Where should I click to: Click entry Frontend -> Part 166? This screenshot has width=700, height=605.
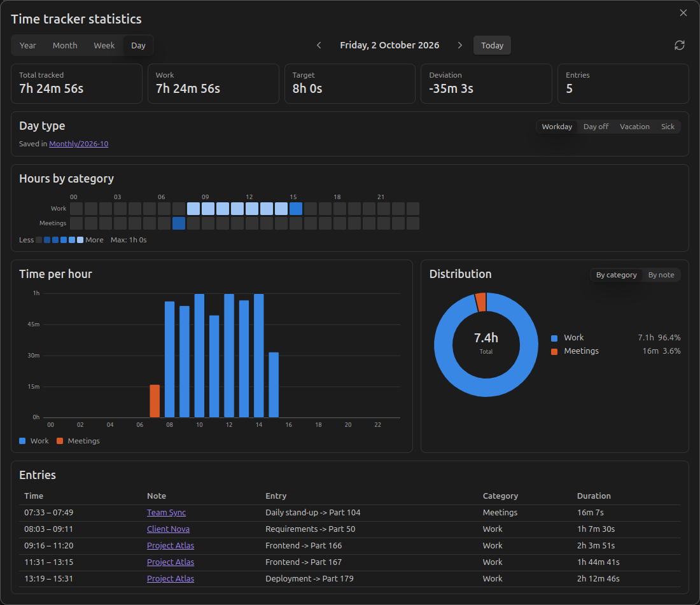[x=303, y=546]
